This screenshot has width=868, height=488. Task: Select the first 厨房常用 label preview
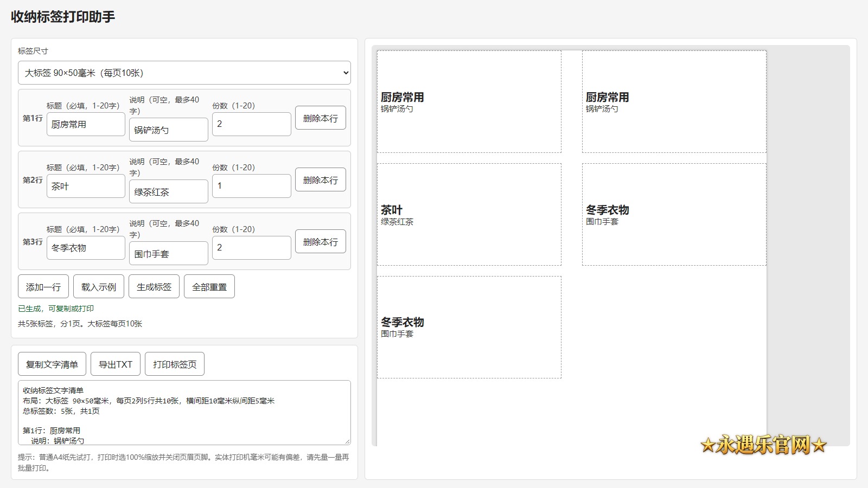[469, 102]
